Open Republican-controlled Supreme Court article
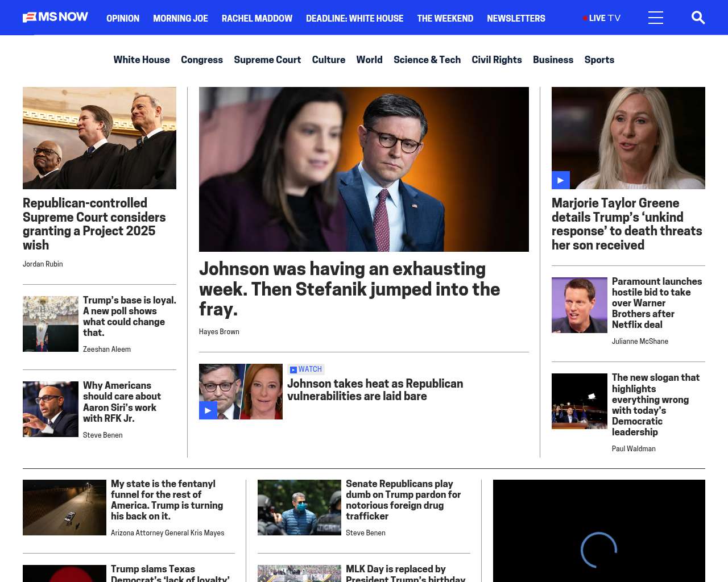Screen dimensions: 728x582 click(x=94, y=224)
